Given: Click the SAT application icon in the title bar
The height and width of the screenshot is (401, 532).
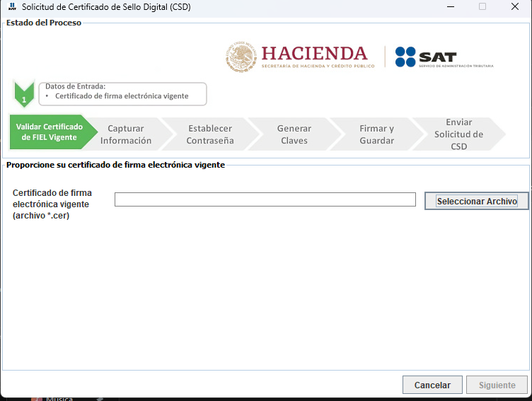Looking at the screenshot, I should pos(12,6).
